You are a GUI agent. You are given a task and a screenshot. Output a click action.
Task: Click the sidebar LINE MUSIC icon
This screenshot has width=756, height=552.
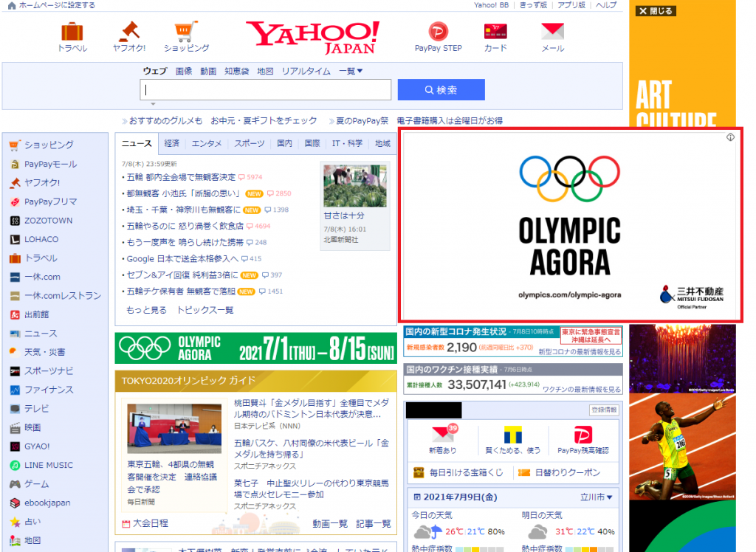tap(15, 465)
